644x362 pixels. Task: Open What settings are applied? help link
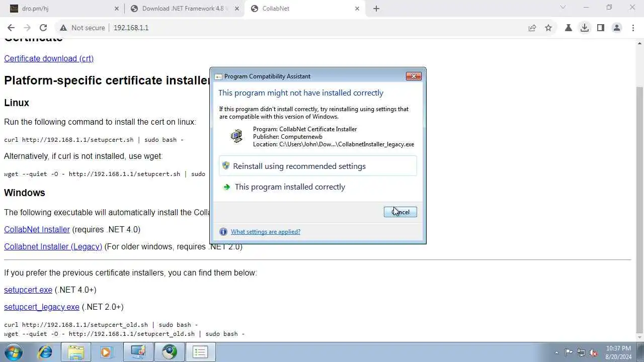click(x=266, y=232)
